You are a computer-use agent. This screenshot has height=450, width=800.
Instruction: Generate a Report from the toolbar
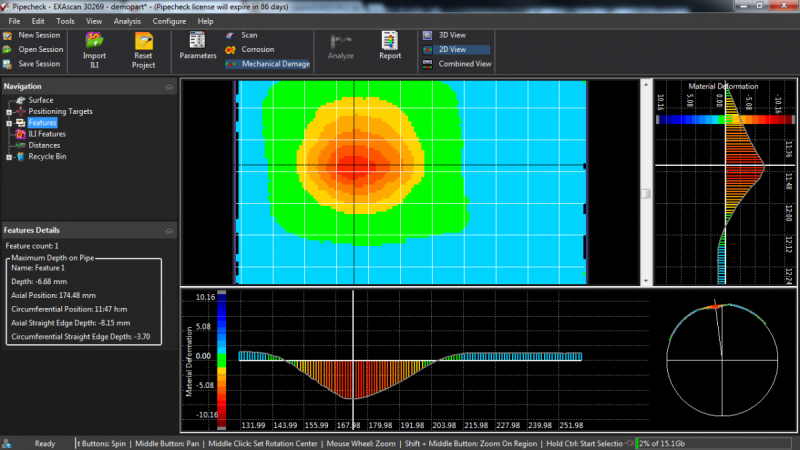point(390,42)
